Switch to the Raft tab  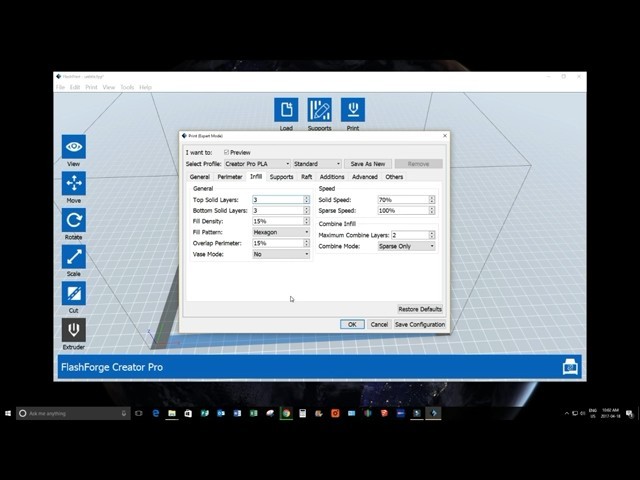307,177
